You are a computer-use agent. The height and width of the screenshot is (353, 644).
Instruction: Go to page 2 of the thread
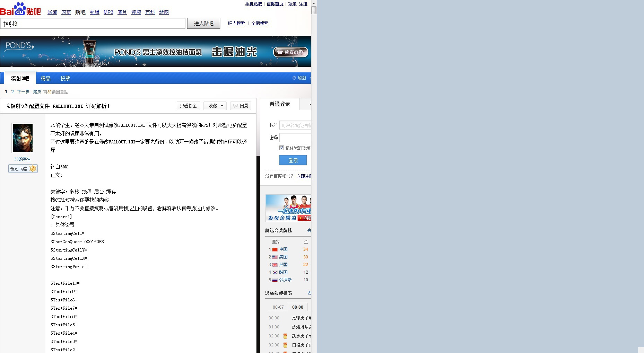pos(12,92)
